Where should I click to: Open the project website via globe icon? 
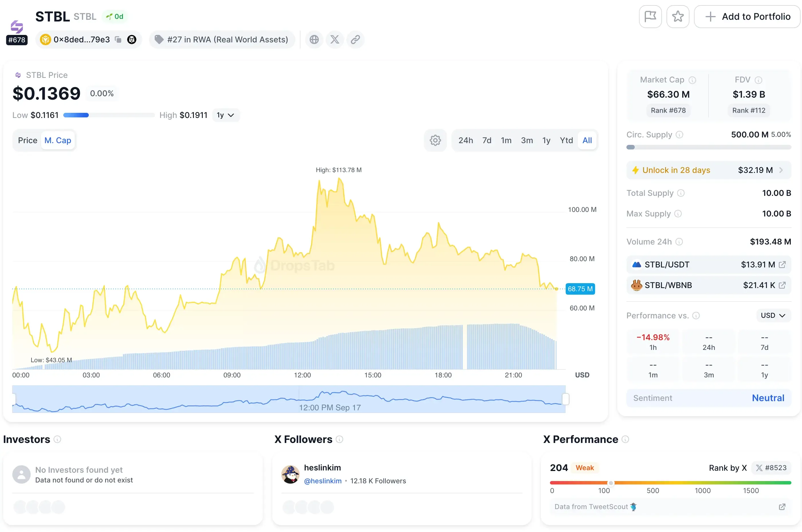(314, 39)
